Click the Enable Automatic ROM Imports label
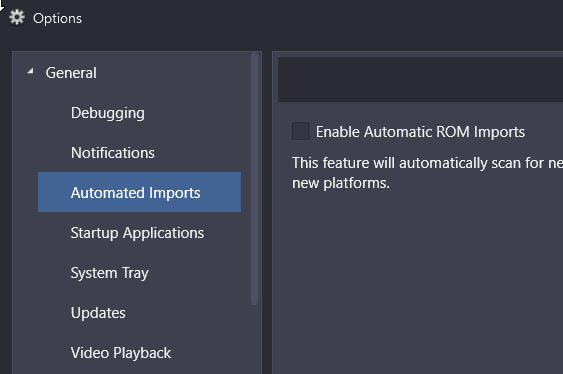Screen dimensions: 563x374 point(420,132)
